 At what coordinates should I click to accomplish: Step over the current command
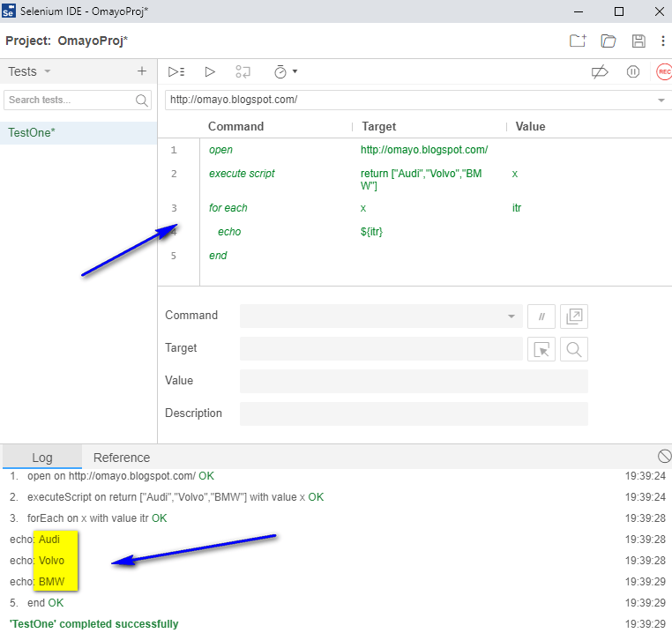[243, 71]
